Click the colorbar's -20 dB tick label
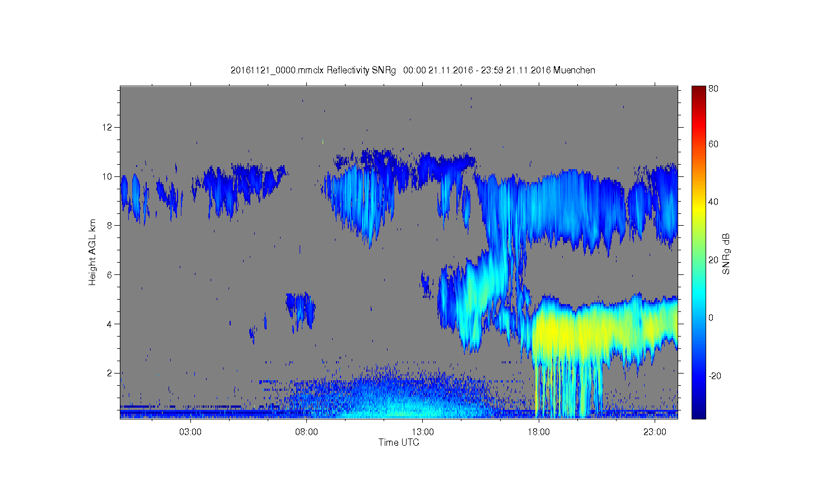 click(x=715, y=376)
